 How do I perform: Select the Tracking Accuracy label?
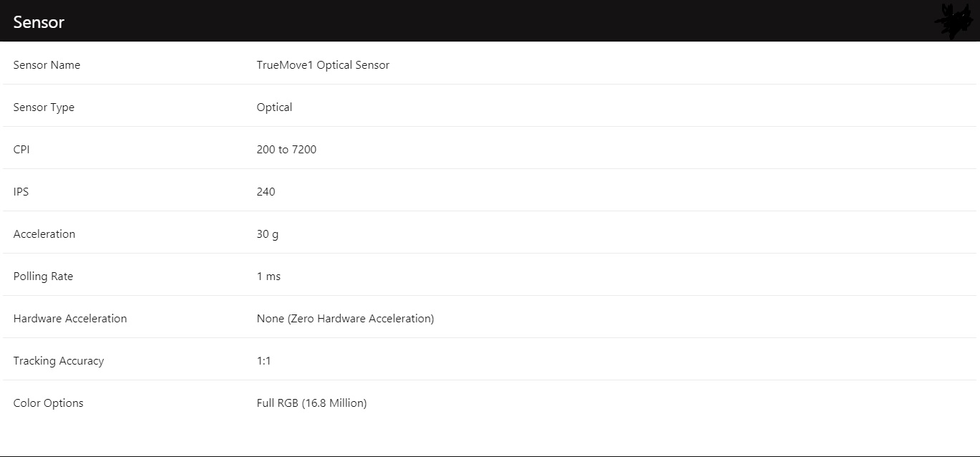[59, 361]
